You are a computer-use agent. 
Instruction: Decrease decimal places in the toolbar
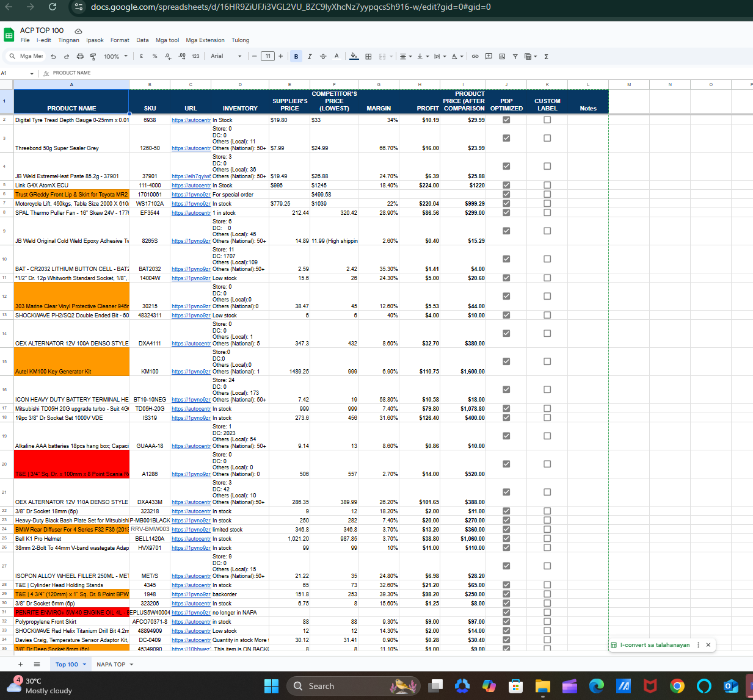[x=168, y=56]
